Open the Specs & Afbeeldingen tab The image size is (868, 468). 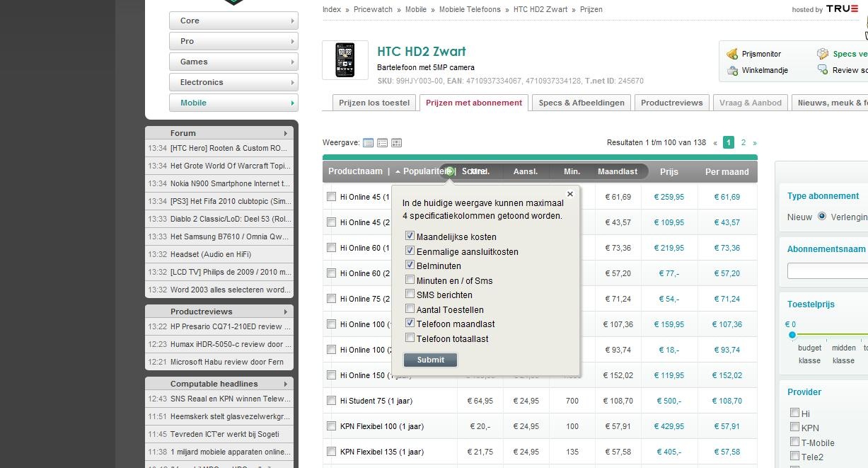(x=581, y=103)
